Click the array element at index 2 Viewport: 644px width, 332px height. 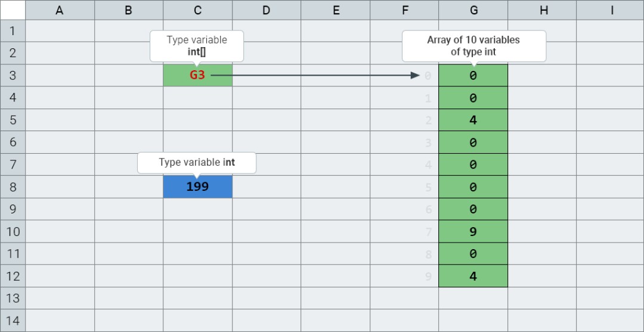click(473, 120)
